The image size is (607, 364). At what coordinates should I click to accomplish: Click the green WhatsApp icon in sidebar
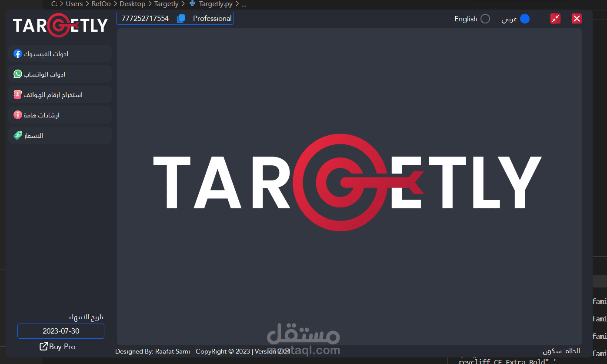tap(18, 74)
